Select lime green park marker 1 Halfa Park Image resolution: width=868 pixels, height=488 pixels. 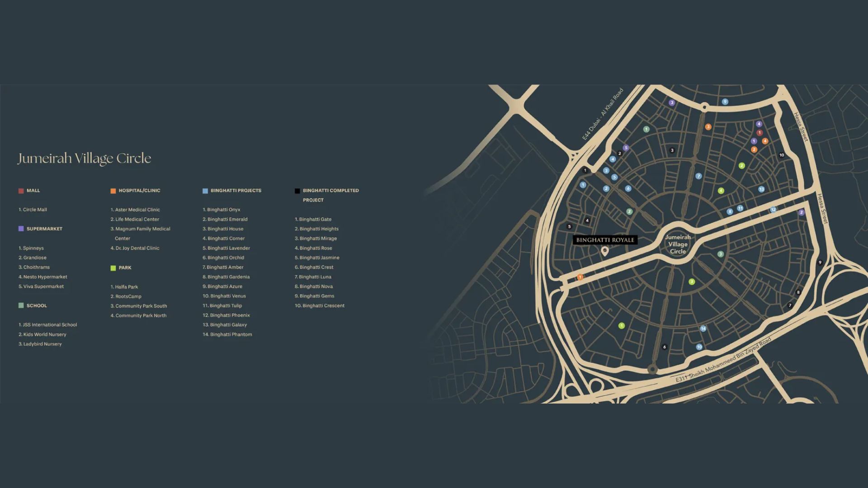tap(622, 326)
